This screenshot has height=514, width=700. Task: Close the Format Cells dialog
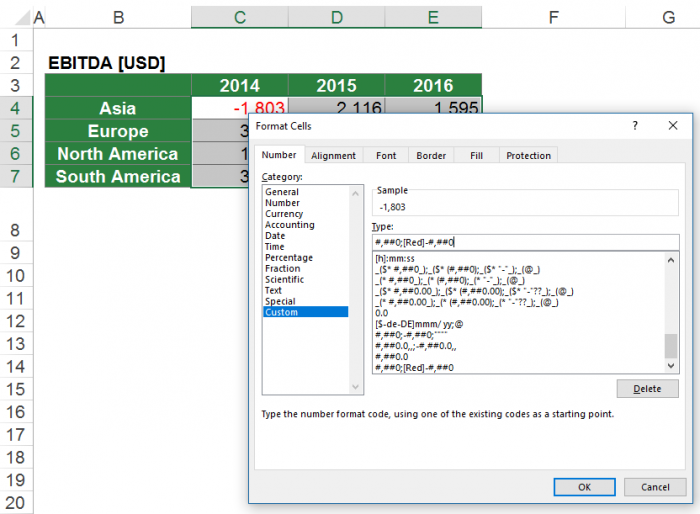coord(672,127)
